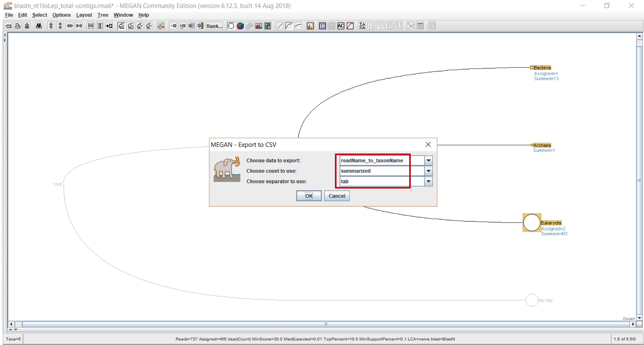This screenshot has width=644, height=345.
Task: Click the purple cluster analysis icon
Action: point(322,26)
